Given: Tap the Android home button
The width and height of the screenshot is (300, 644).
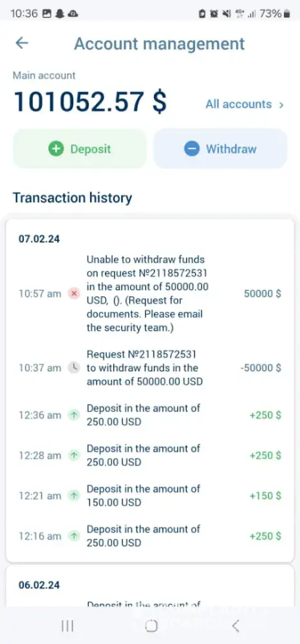Looking at the screenshot, I should 151,626.
